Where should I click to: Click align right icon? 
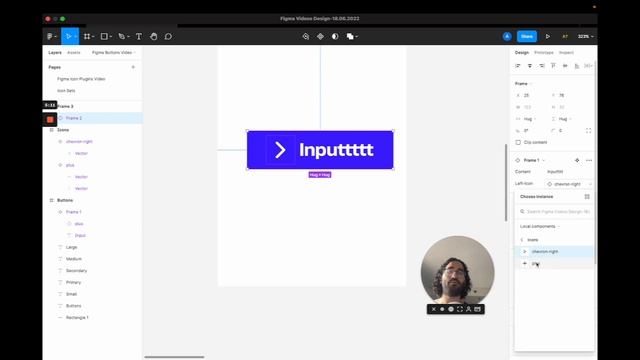coord(542,66)
